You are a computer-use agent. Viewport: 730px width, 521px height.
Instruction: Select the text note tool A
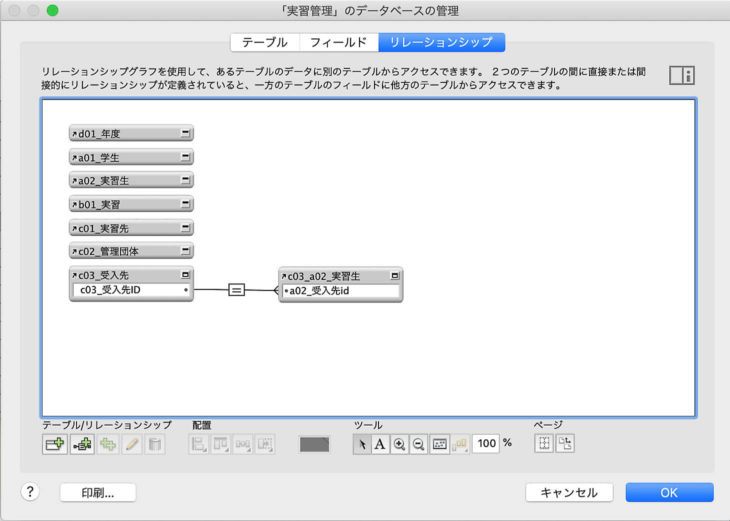(380, 444)
